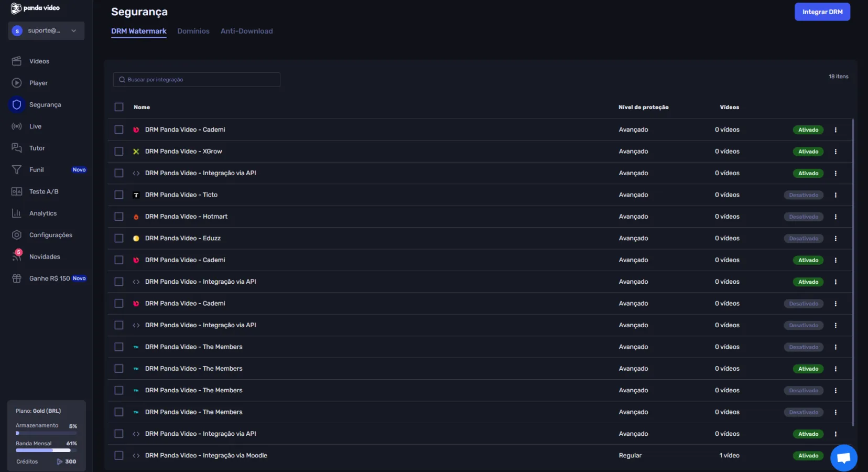Click the table's vertical scrollbar

(x=853, y=273)
